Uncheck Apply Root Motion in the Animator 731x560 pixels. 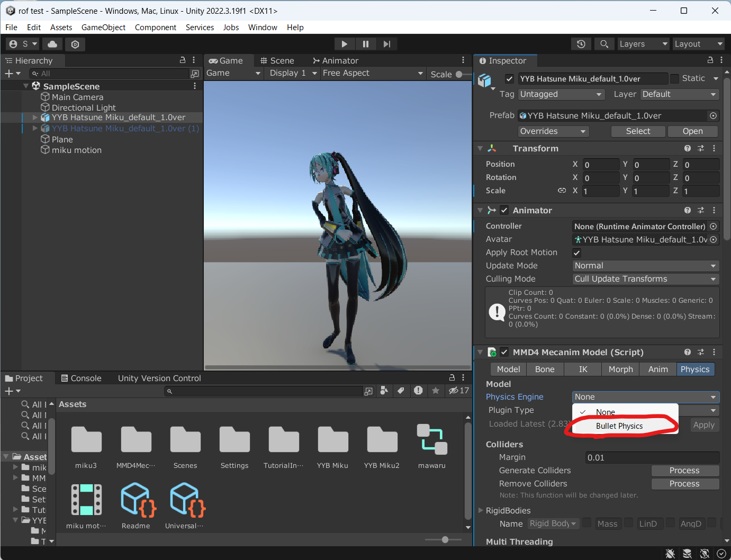[x=576, y=252]
